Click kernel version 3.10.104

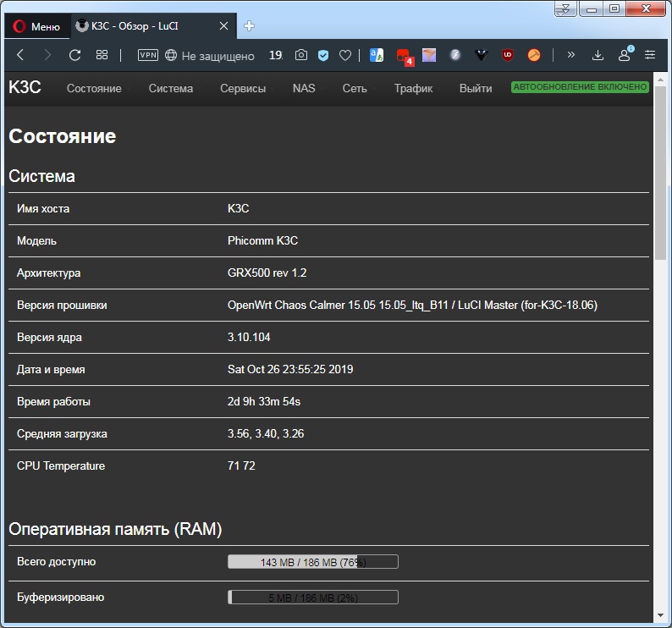click(249, 337)
